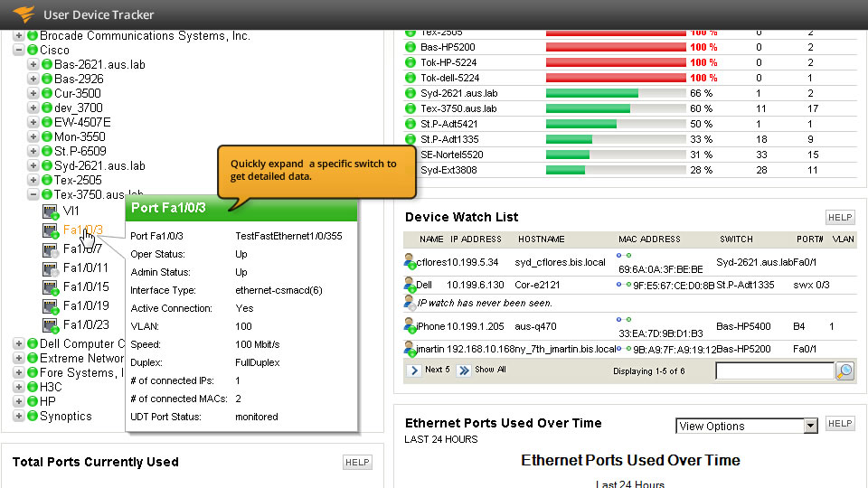
Task: Open HELP for Total Ports Currently Used
Action: pyautogui.click(x=357, y=462)
